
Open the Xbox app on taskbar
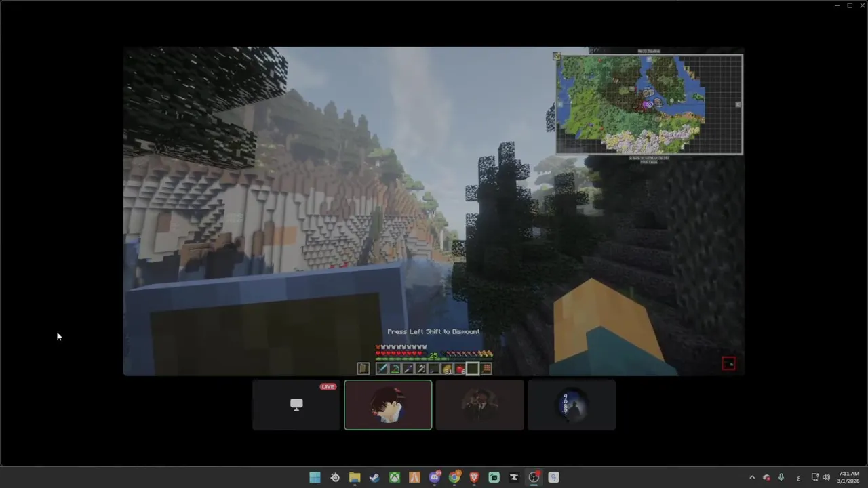[x=394, y=477]
